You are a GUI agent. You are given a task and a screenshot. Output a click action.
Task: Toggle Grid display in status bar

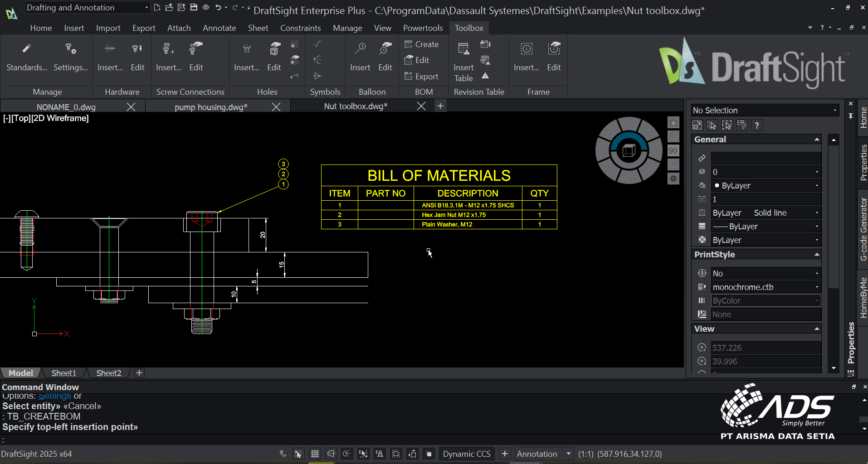click(315, 454)
